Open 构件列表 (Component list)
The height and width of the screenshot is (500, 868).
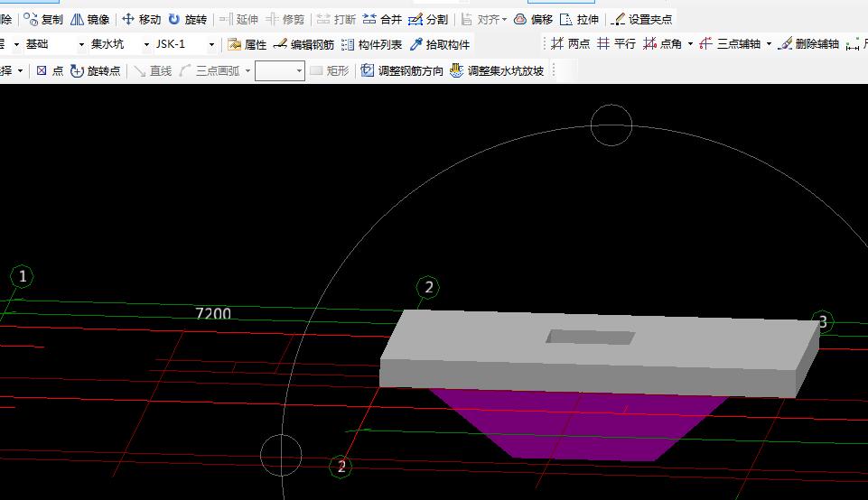point(371,44)
